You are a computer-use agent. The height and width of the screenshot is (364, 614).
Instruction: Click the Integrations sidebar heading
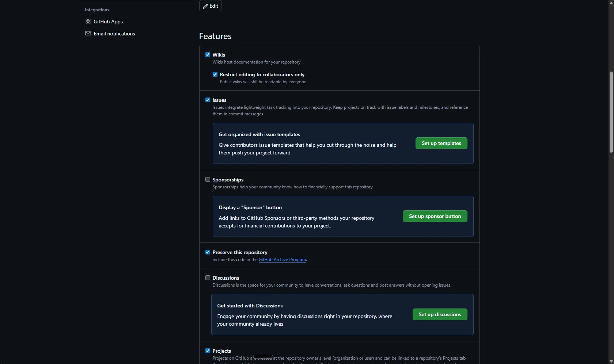[x=97, y=10]
